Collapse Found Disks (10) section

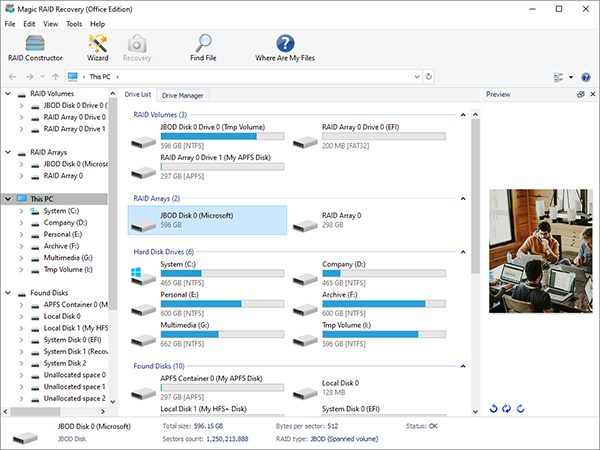click(x=463, y=366)
